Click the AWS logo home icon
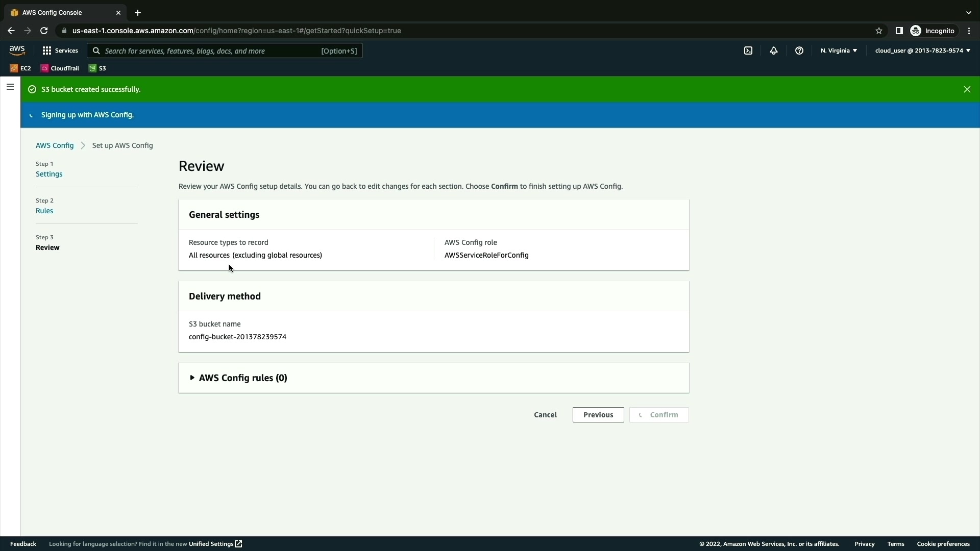Screen dimensions: 980x551 click(17, 50)
